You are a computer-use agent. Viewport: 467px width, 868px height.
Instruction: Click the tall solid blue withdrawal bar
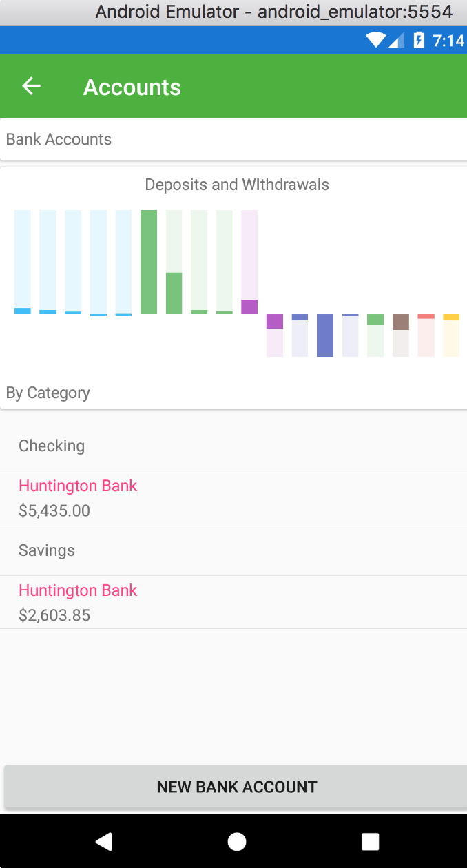coord(325,335)
